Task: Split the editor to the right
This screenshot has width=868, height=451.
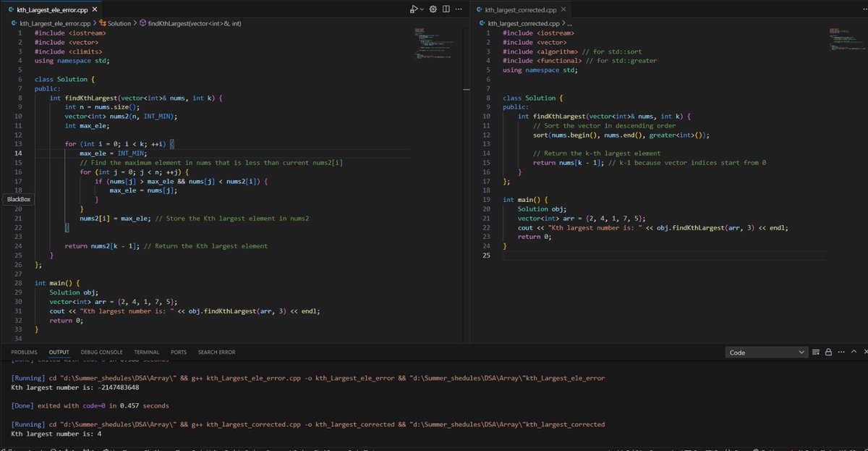Action: (446, 10)
